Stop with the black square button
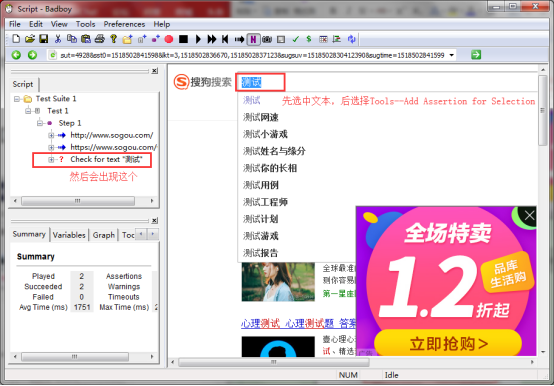The width and height of the screenshot is (554, 386). tap(183, 39)
